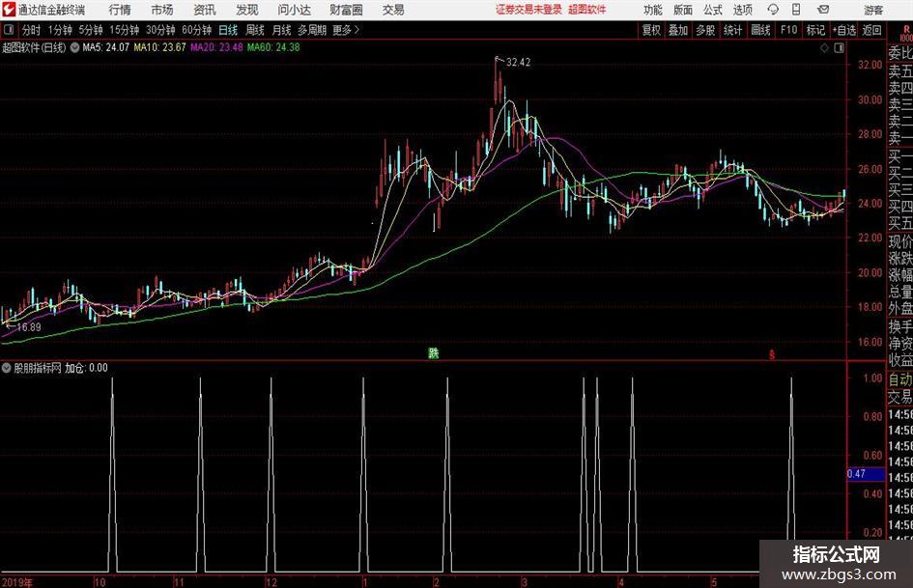Click the MA60: 24.38 label

(273, 47)
